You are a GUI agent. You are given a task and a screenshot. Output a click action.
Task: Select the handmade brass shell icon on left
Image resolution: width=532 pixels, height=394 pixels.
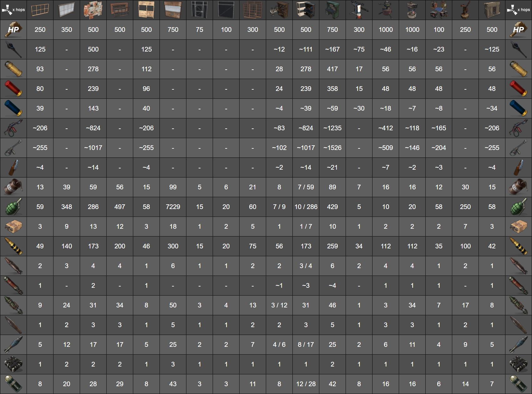coord(13,69)
